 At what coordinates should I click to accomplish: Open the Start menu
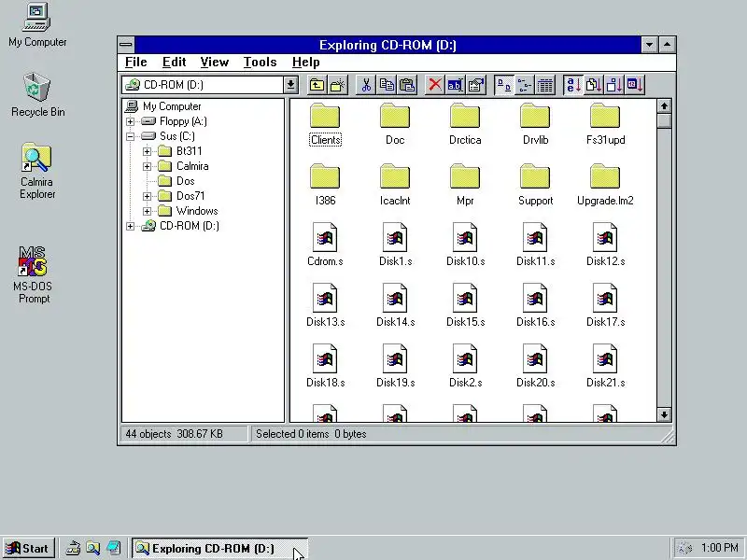tap(29, 549)
